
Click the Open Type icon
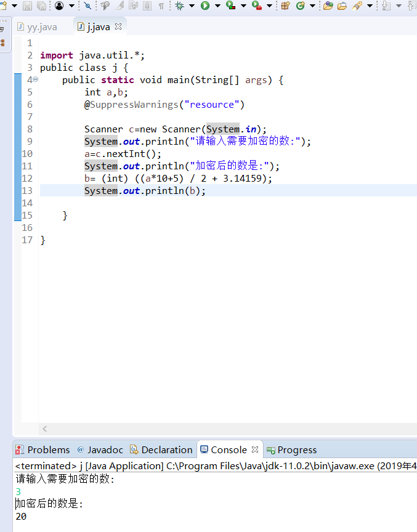pos(328,6)
